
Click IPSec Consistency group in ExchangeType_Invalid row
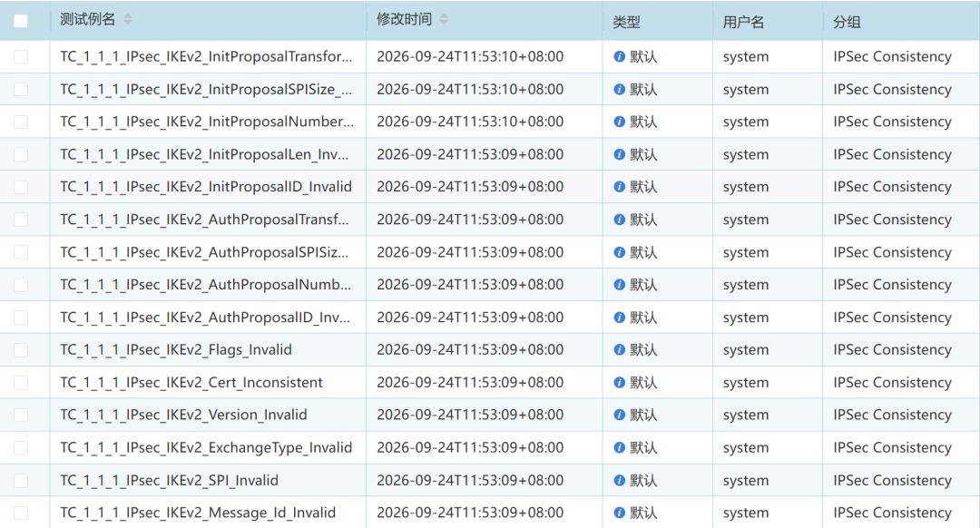[893, 448]
